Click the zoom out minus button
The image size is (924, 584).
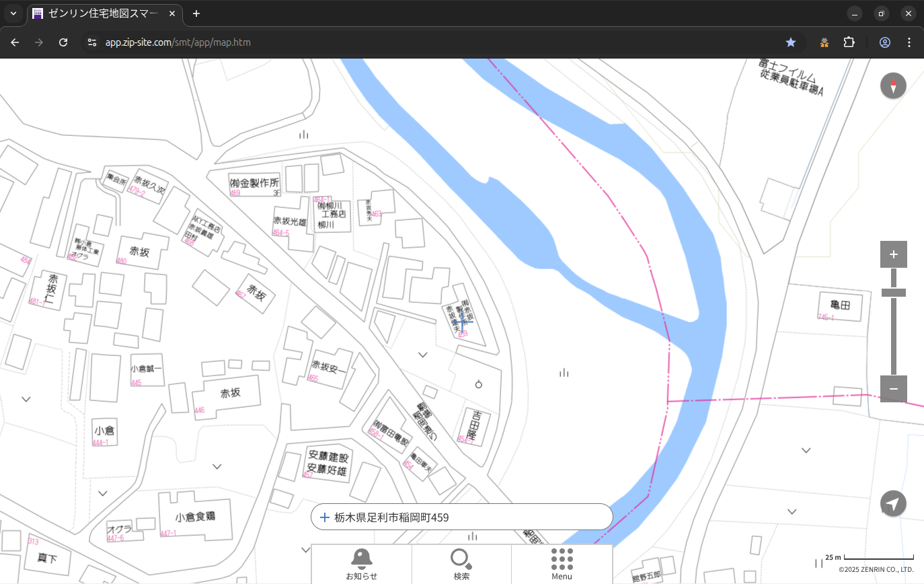pyautogui.click(x=893, y=389)
